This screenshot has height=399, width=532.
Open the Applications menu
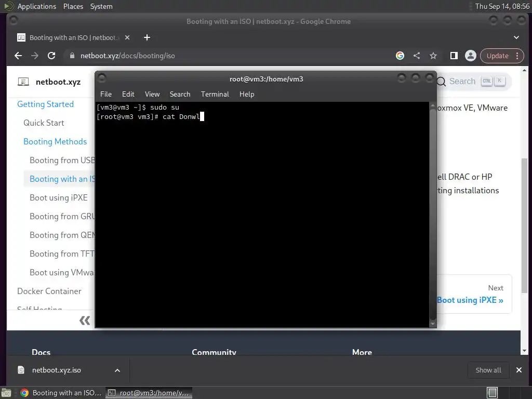(37, 6)
